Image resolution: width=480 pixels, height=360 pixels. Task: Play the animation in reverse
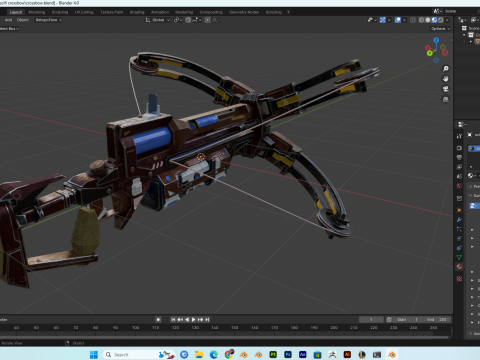pyautogui.click(x=187, y=319)
